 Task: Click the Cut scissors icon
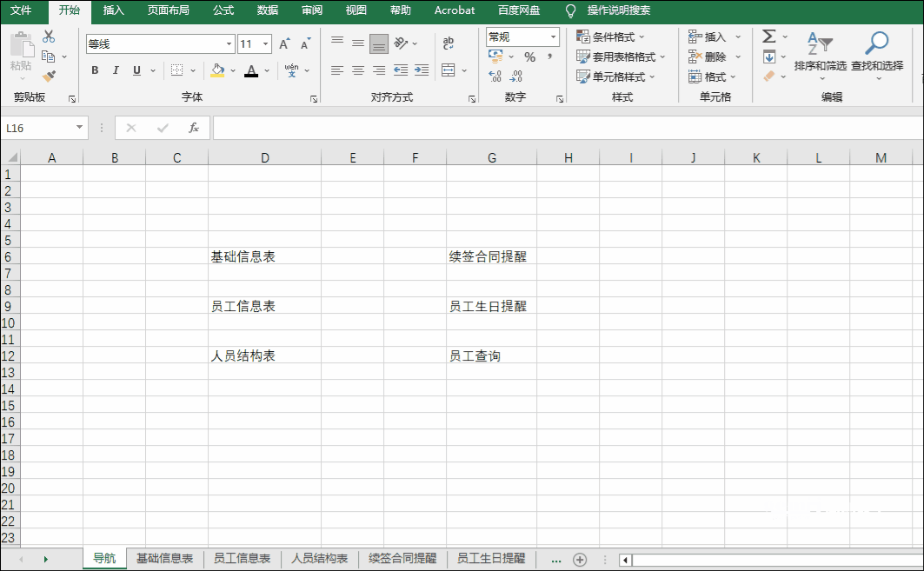(49, 37)
